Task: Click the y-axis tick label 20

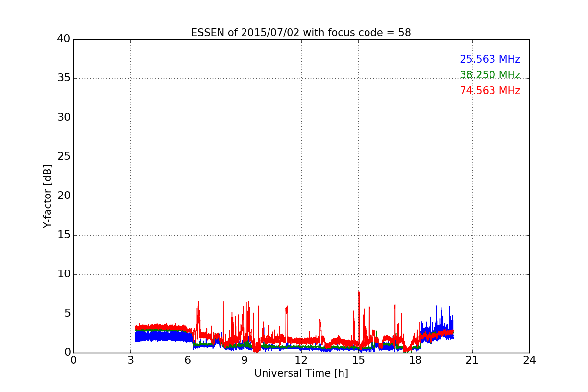Action: [x=64, y=196]
